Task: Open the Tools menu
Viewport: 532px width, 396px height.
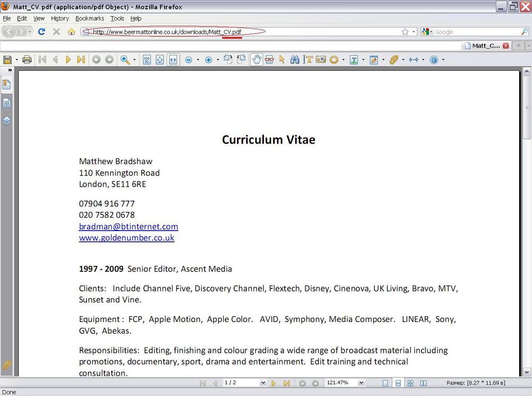Action: pyautogui.click(x=117, y=18)
